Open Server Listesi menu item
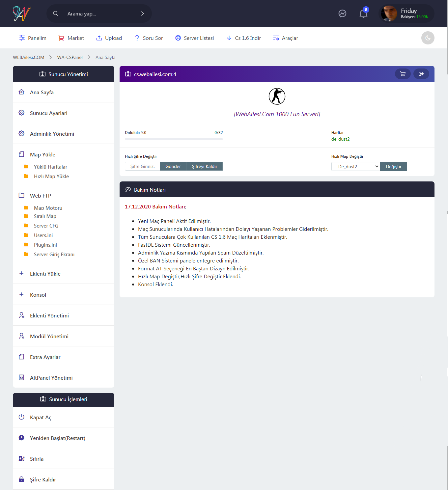 point(194,38)
